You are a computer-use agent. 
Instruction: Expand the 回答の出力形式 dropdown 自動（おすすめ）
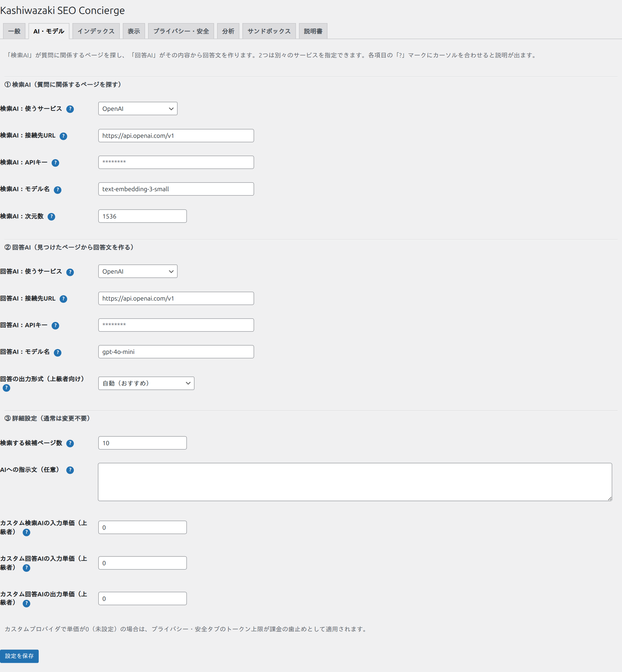[x=146, y=383]
